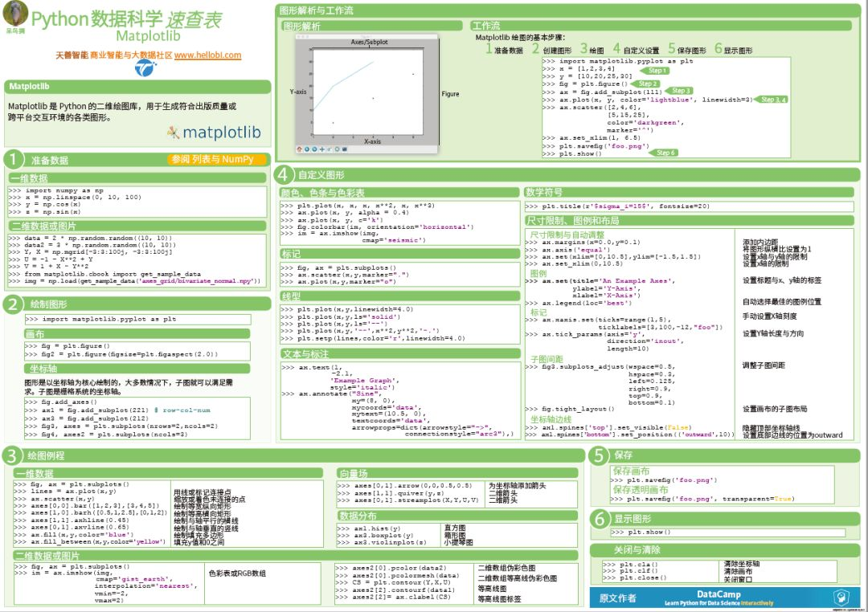Click the Step 3, 4 arrow label
The width and height of the screenshot is (868, 612).
[771, 100]
